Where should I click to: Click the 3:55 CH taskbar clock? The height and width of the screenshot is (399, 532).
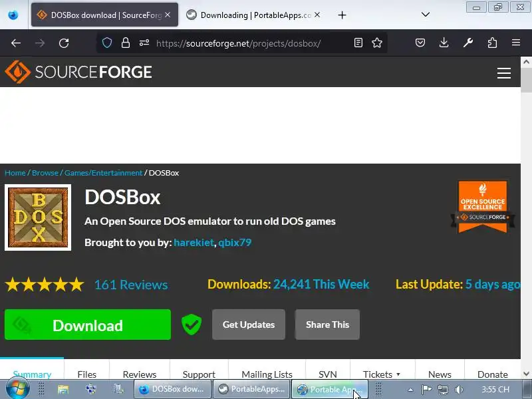(495, 390)
